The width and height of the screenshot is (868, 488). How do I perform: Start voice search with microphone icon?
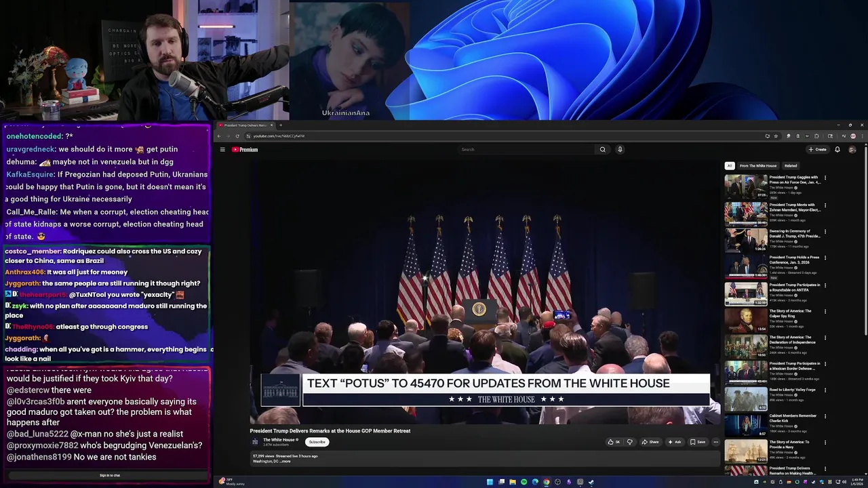click(620, 150)
